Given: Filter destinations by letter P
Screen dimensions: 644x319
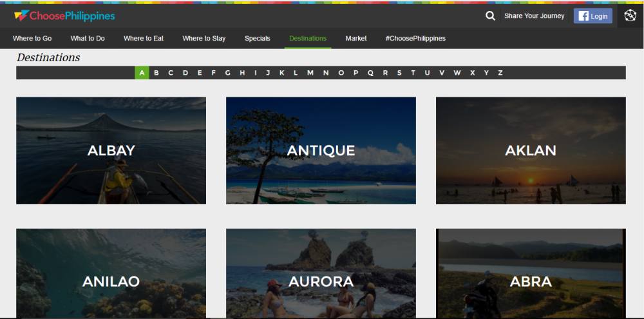Looking at the screenshot, I should tap(355, 73).
